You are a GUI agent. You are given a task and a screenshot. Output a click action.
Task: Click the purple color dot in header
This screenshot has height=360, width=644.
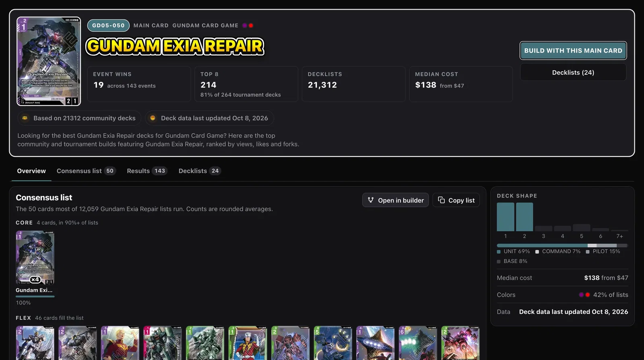coord(245,25)
